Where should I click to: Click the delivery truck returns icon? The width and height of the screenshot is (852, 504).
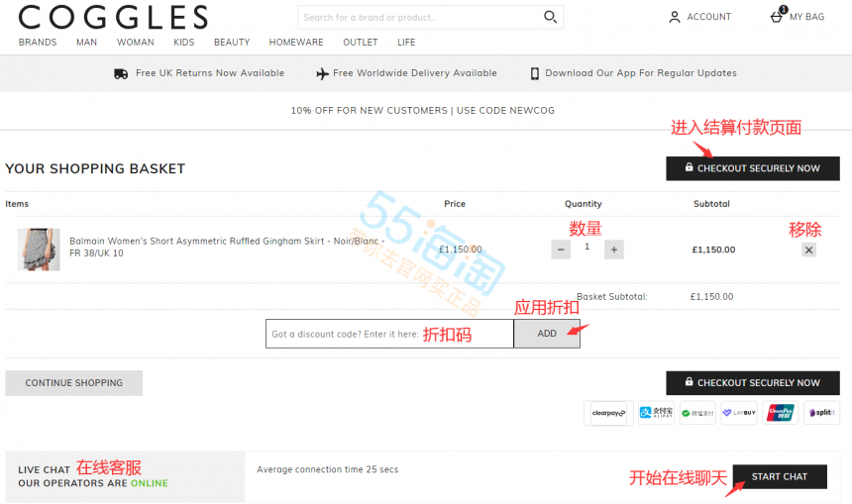[x=121, y=73]
